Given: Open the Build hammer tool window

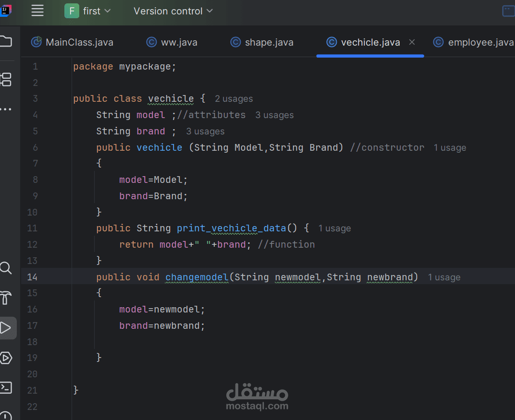Looking at the screenshot, I should click(6, 298).
